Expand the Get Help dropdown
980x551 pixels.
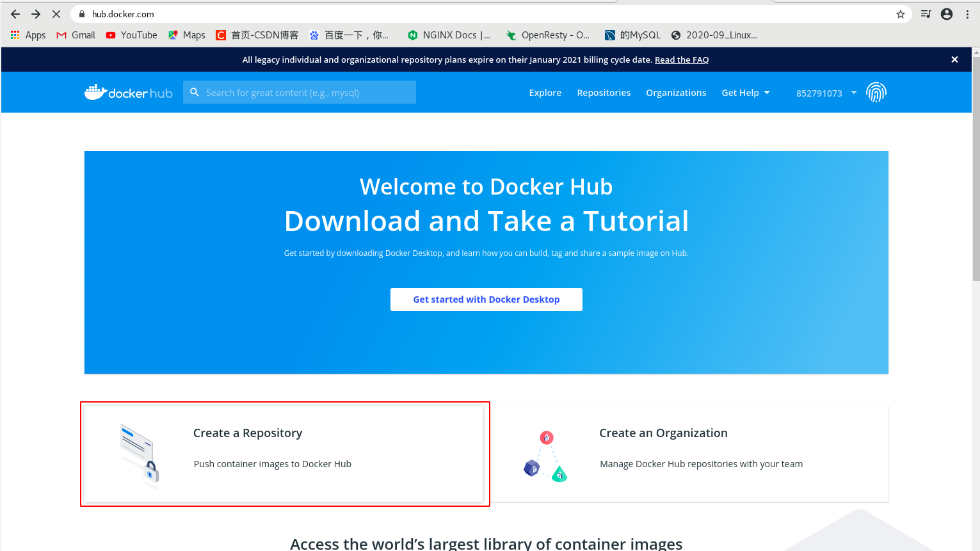tap(746, 93)
